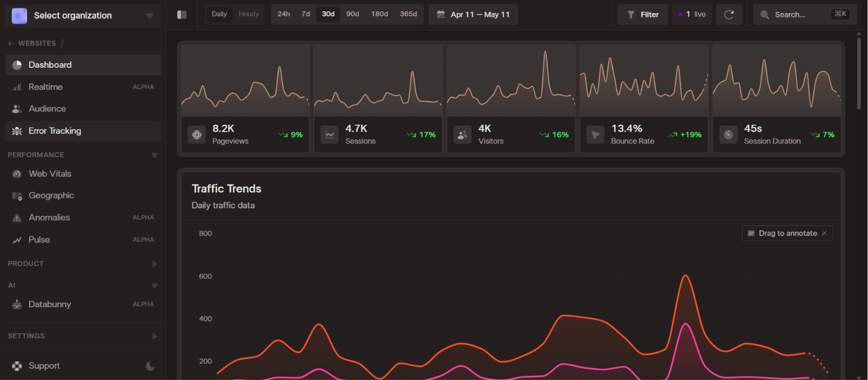Select the 180d time range

click(380, 14)
